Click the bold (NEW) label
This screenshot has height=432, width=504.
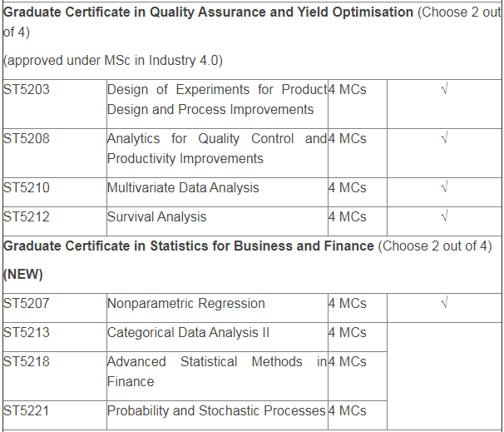23,274
